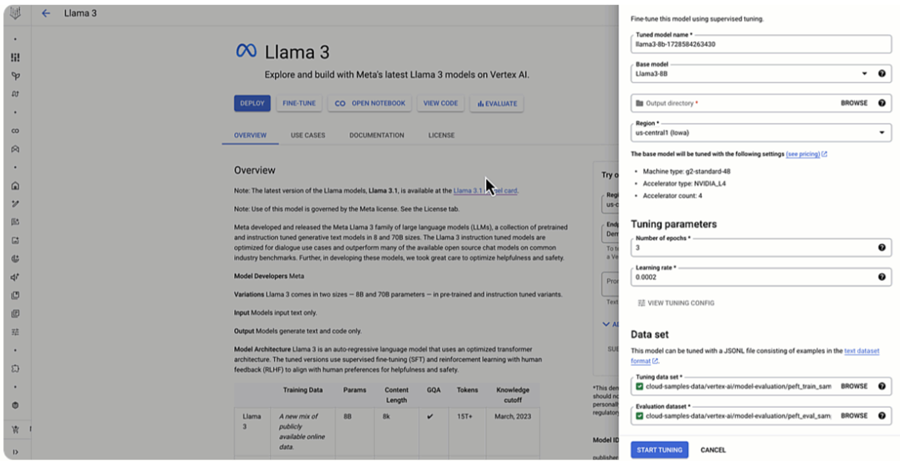Expand the blue chevron in the background Try panel

coord(606,324)
